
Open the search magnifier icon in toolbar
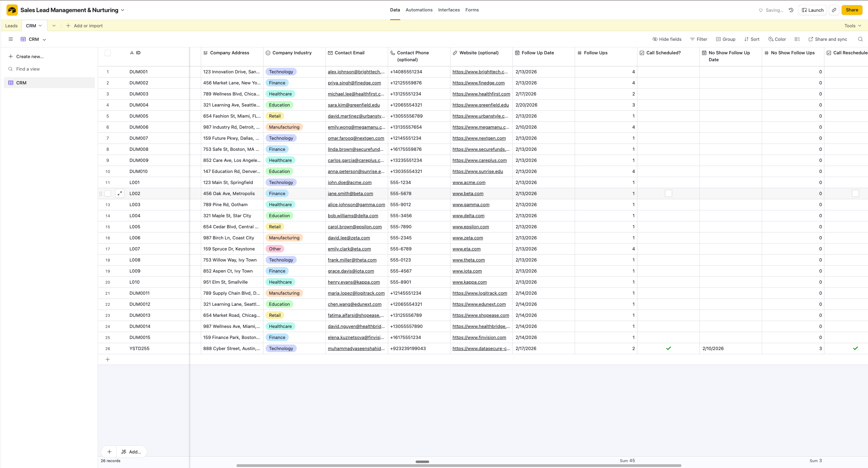click(860, 39)
